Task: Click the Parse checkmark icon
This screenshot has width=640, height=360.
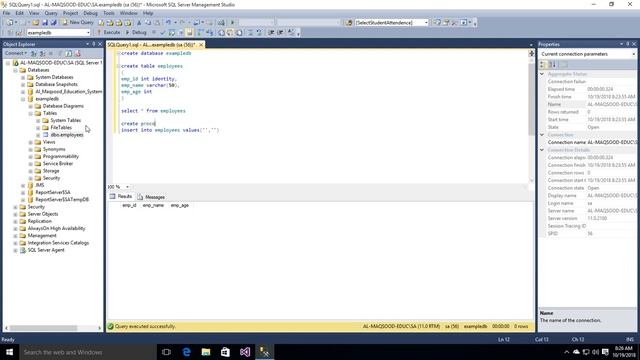Action: coord(162,32)
